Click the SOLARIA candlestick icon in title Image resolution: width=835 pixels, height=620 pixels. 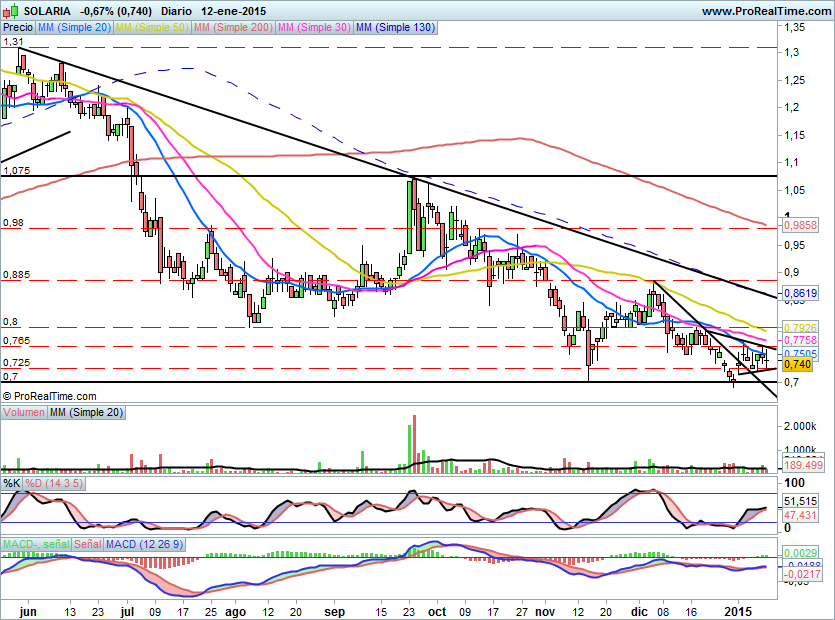coord(11,11)
